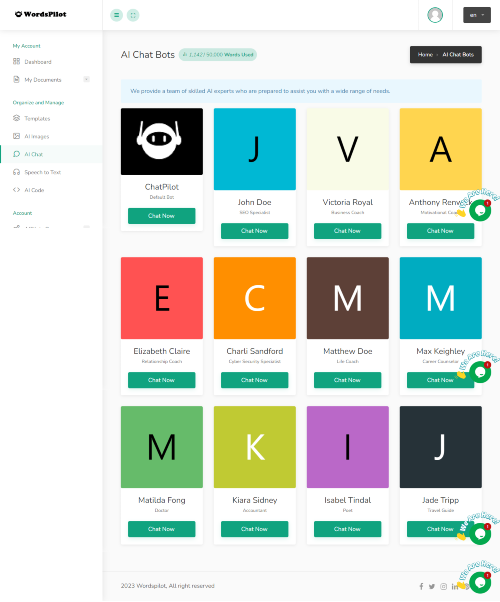This screenshot has height=602, width=500.
Task: Go to Home in the breadcrumb
Action: [425, 55]
